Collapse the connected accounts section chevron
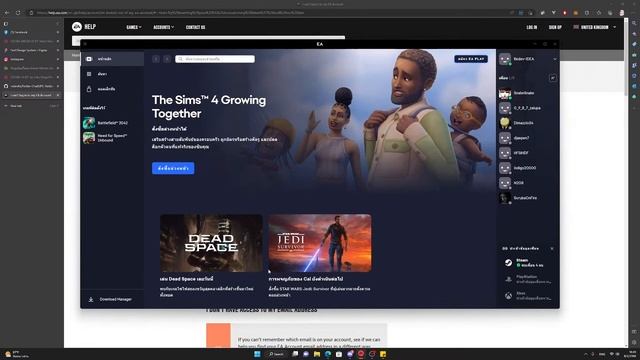 552,248
